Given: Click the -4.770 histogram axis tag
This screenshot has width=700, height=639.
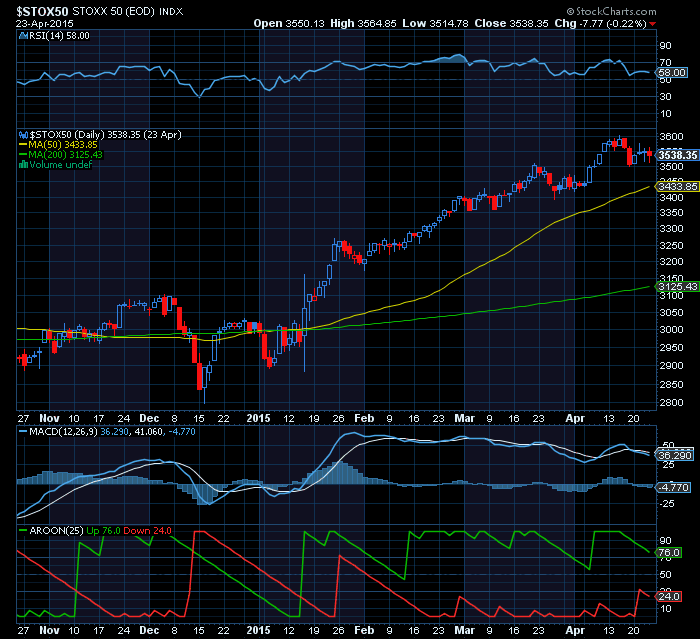Looking at the screenshot, I should tap(673, 487).
